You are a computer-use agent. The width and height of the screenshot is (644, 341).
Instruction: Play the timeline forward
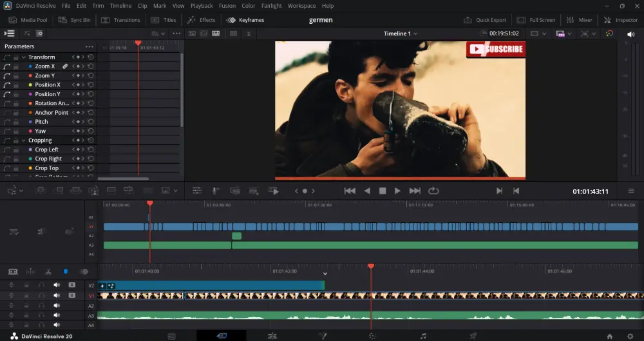coord(397,191)
